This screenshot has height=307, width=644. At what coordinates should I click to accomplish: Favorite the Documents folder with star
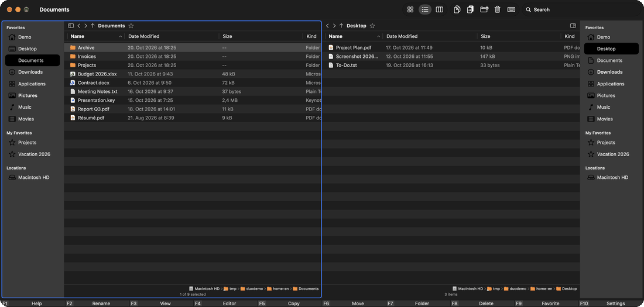131,26
